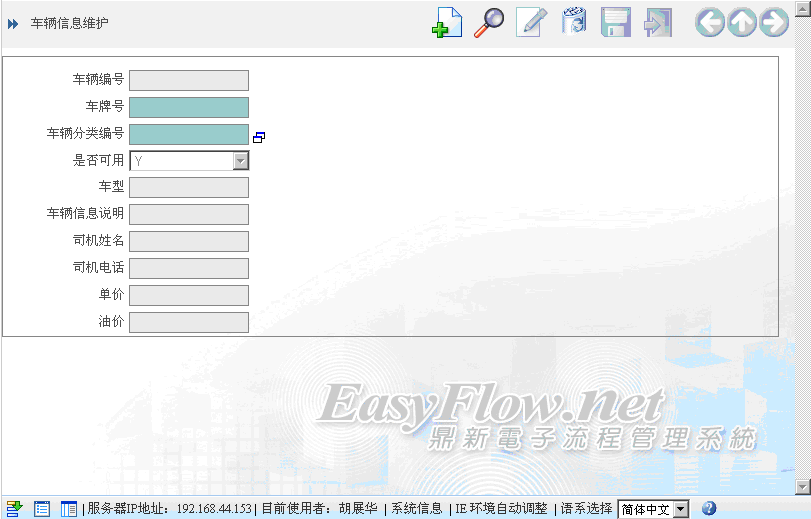Click the save floppy disk icon
The height and width of the screenshot is (519, 811).
(x=616, y=22)
